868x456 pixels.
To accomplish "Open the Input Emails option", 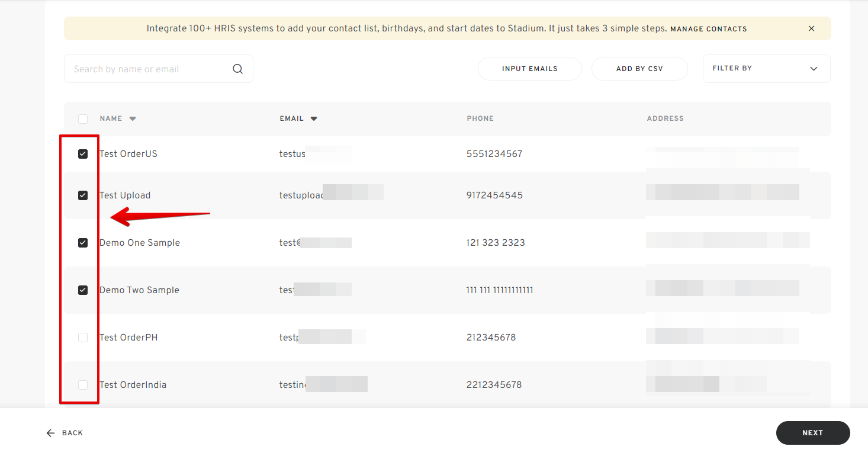I will click(529, 69).
